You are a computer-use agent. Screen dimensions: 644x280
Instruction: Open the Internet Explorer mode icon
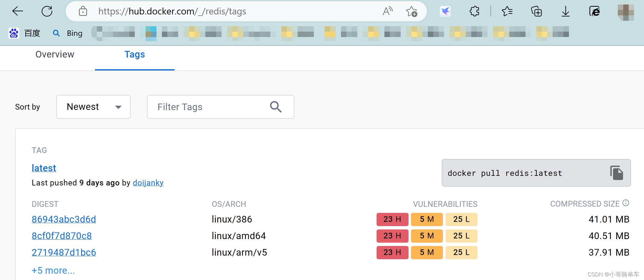595,11
